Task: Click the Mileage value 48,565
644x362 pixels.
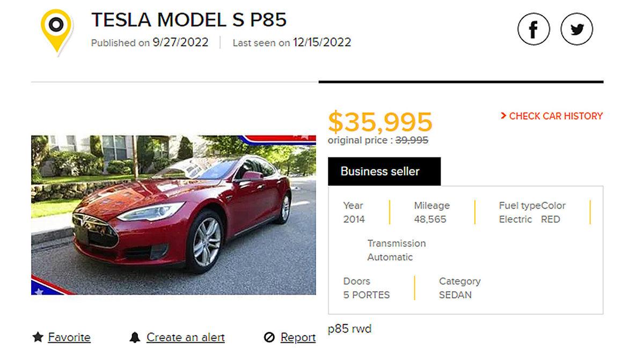Action: click(x=430, y=219)
